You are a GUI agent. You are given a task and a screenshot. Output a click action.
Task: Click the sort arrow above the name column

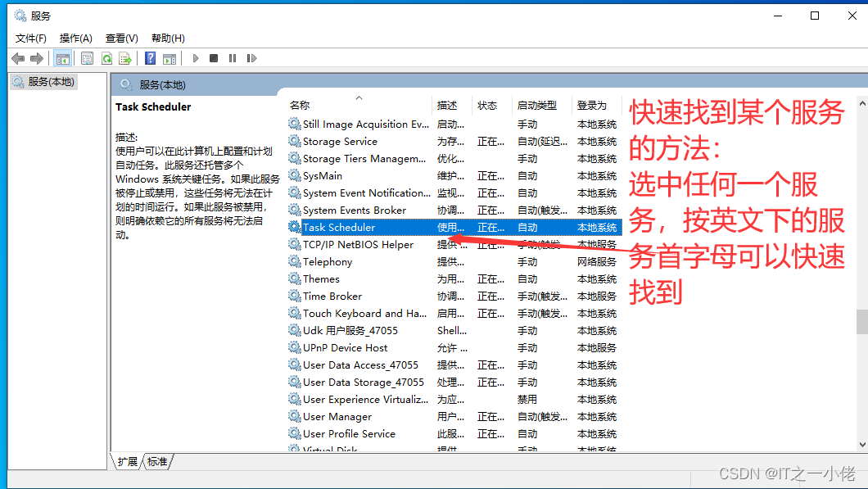tap(359, 98)
